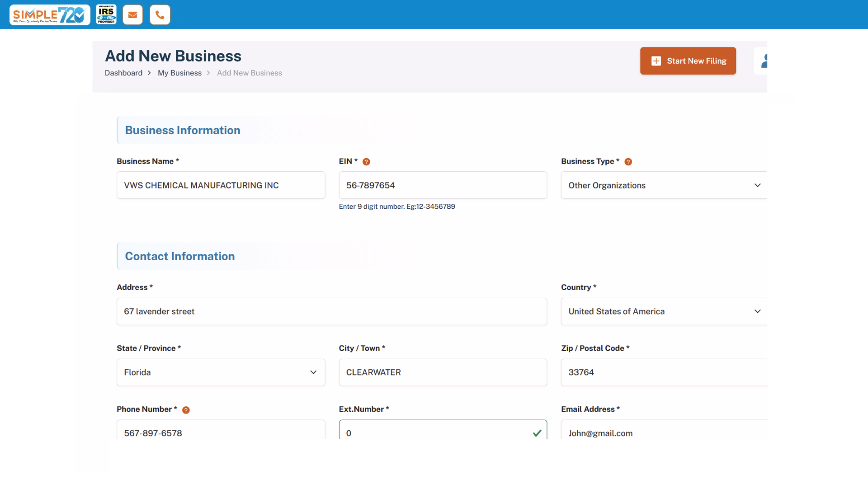Show the EIN help tooltip icon
Viewport: 868px width, 488px height.
(366, 162)
